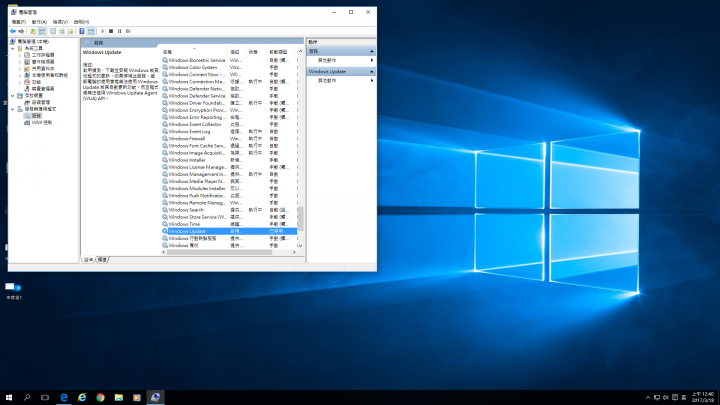The height and width of the screenshot is (405, 720).
Task: Select the Windows Biometric Service row
Action: coord(229,60)
